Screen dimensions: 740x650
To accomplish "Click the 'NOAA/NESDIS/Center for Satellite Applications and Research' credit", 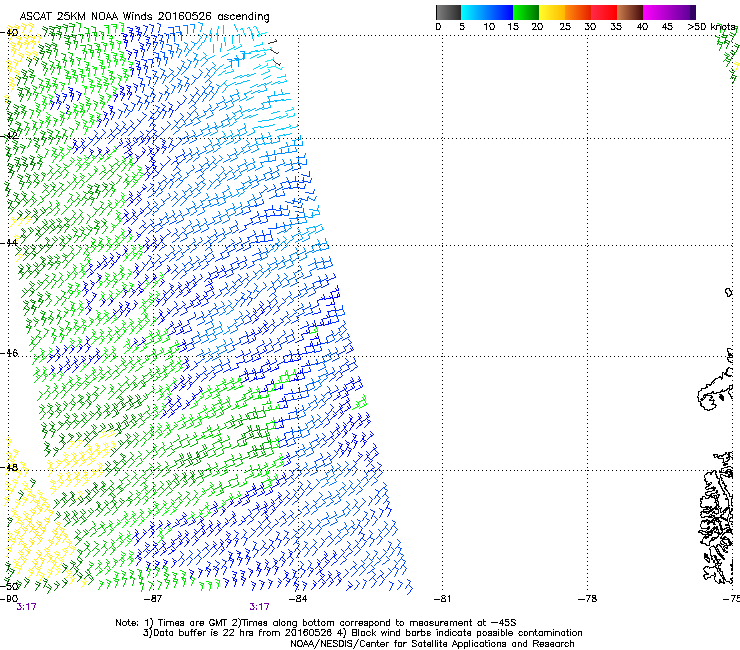I will point(432,644).
